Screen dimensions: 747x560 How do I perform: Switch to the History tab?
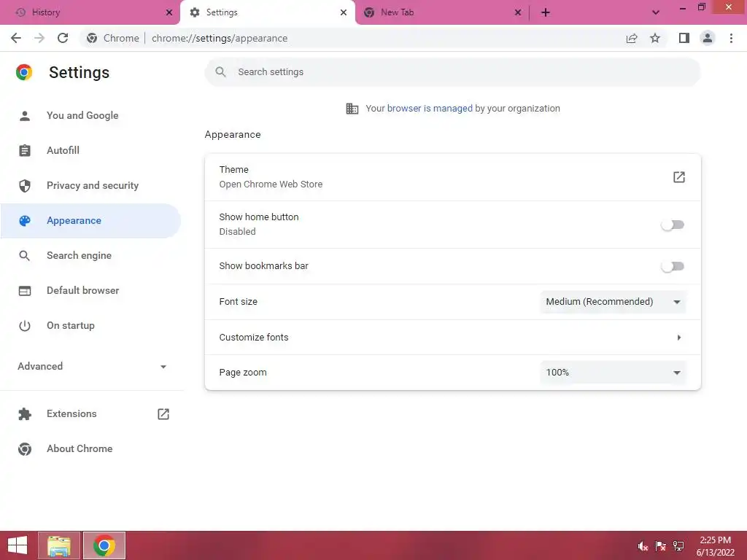pos(90,12)
